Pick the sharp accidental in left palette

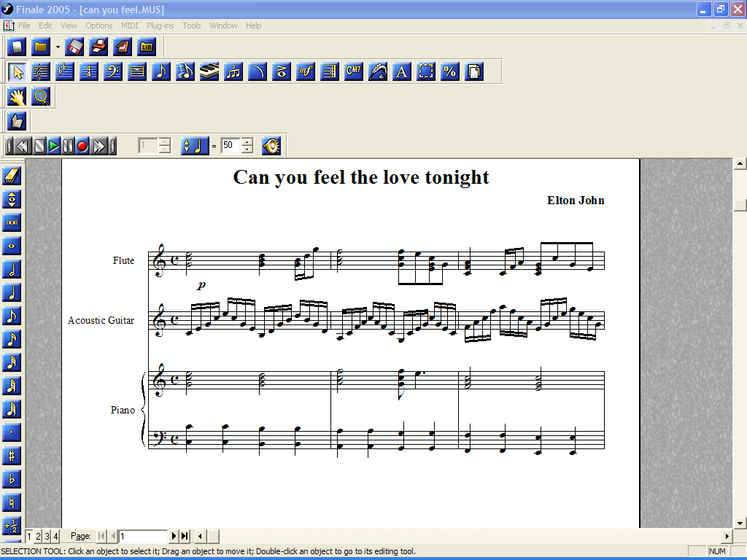click(12, 456)
